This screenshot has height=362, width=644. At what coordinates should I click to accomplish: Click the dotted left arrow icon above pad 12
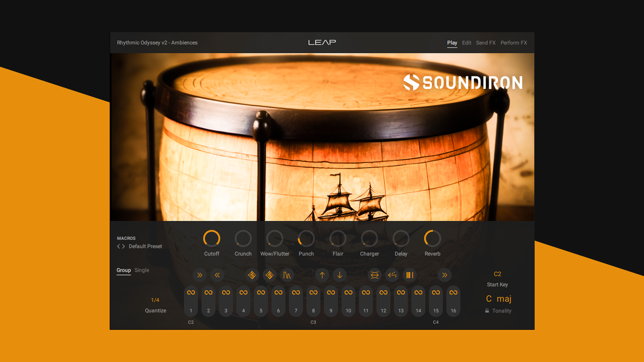pos(392,275)
